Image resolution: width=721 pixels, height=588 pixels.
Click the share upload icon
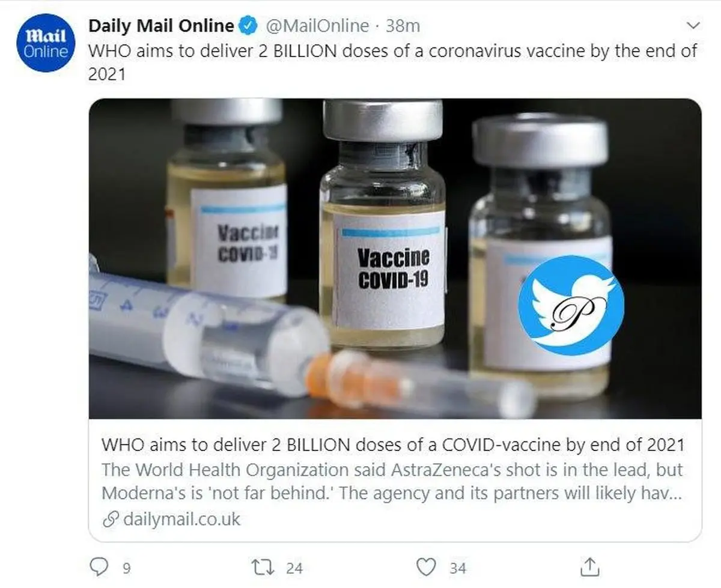click(x=589, y=566)
